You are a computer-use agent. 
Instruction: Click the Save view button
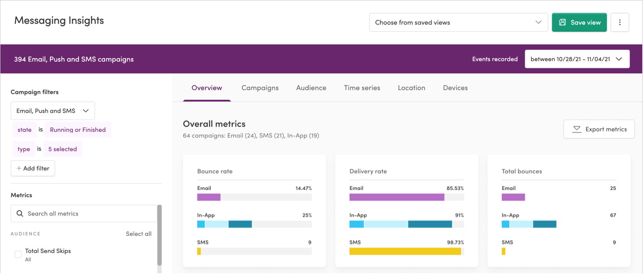click(579, 22)
